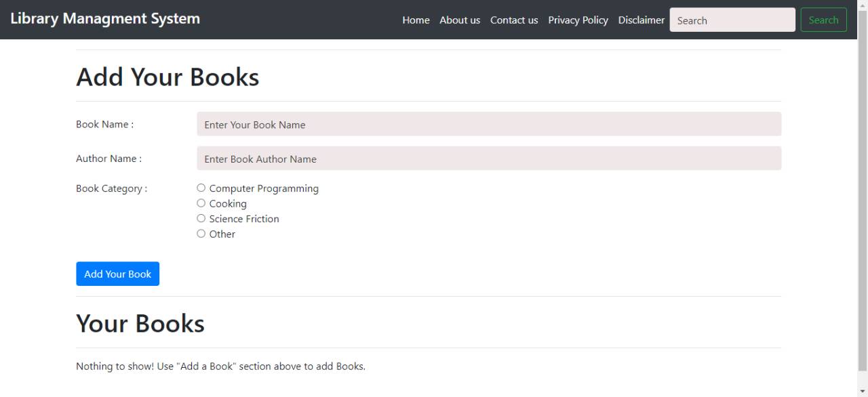The width and height of the screenshot is (868, 397).
Task: Select Computer Programming radio button
Action: tap(201, 188)
